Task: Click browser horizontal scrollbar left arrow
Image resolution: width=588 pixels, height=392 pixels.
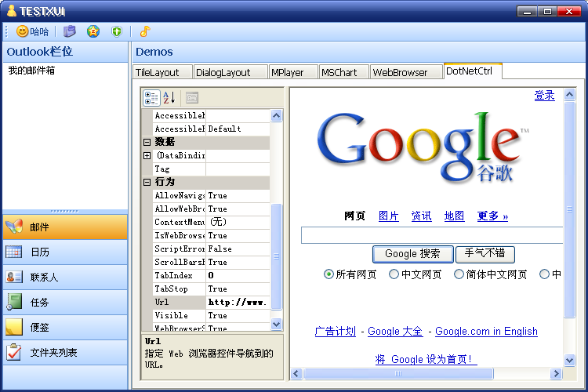Action: point(296,374)
